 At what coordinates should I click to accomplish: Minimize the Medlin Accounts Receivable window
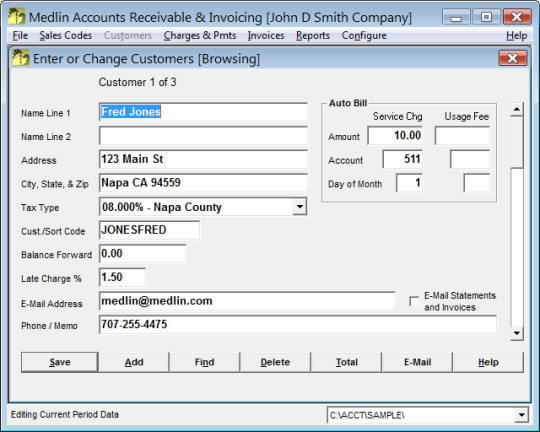click(456, 17)
